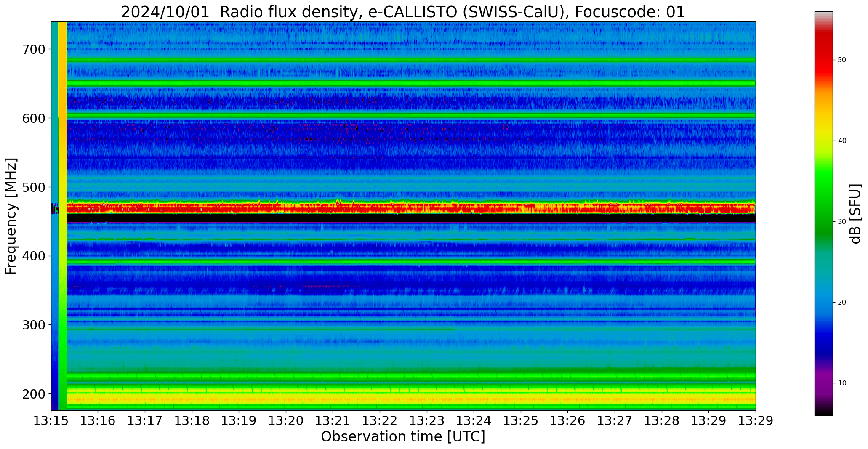Click the 13:22 time tick label
The height and width of the screenshot is (449, 868).
380,421
